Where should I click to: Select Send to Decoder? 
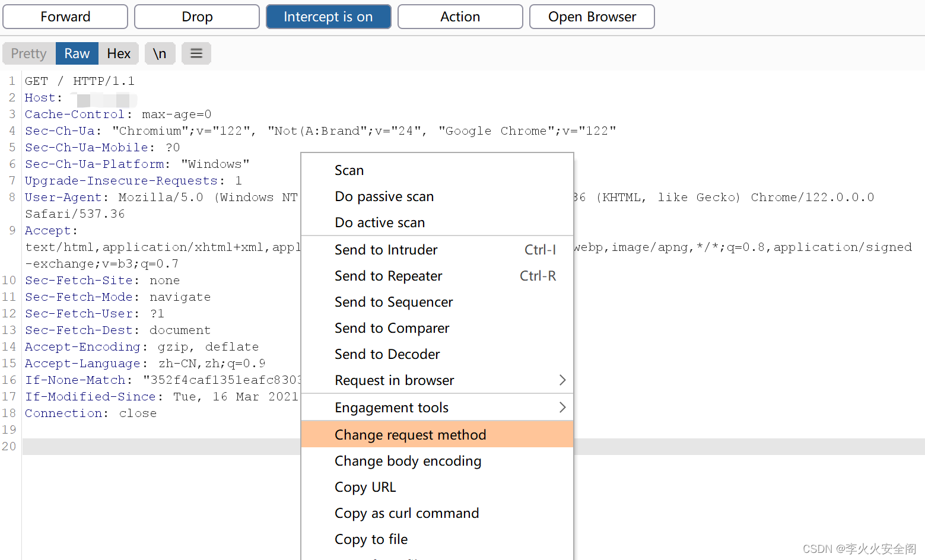pos(437,354)
